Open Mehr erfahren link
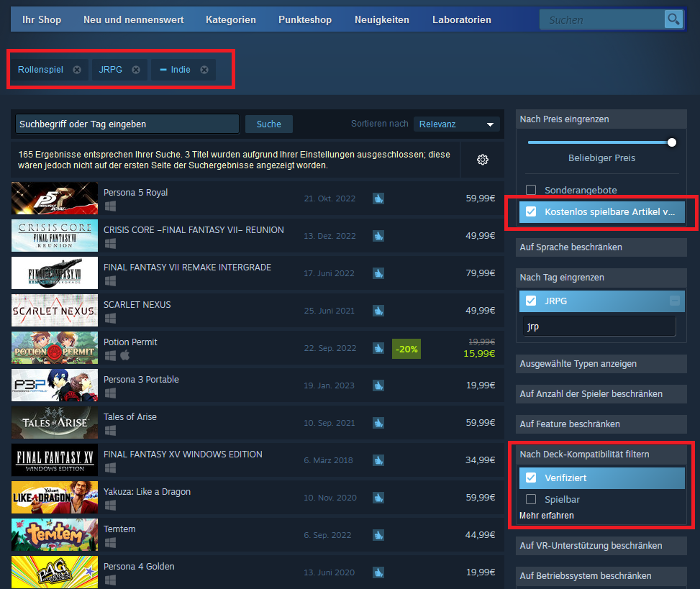Screen dimensions: 700x589 point(547,516)
